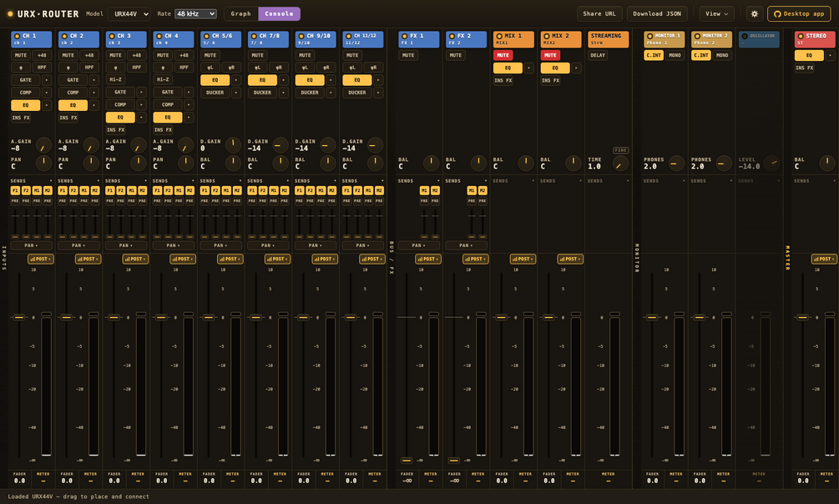Switch to the Graph tab
The width and height of the screenshot is (839, 504).
[240, 14]
